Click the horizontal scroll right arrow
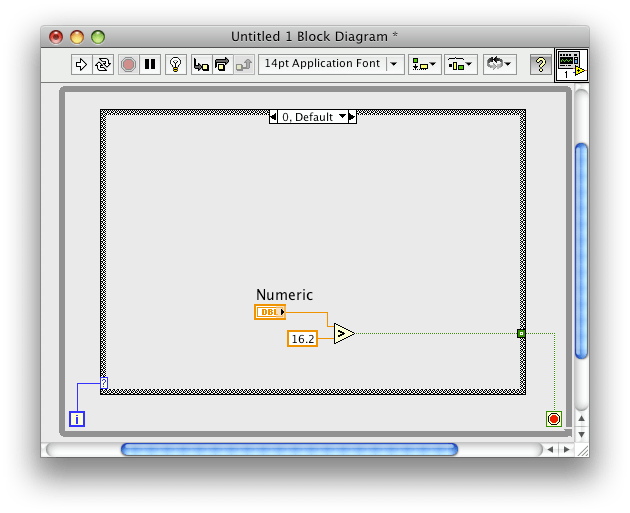Viewport: 630px width, 513px height. [567, 449]
